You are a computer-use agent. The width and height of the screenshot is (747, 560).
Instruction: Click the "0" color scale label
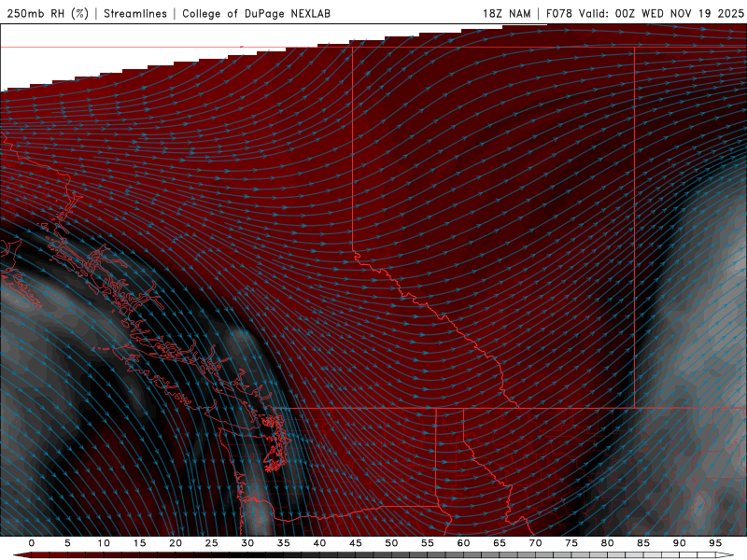click(32, 543)
